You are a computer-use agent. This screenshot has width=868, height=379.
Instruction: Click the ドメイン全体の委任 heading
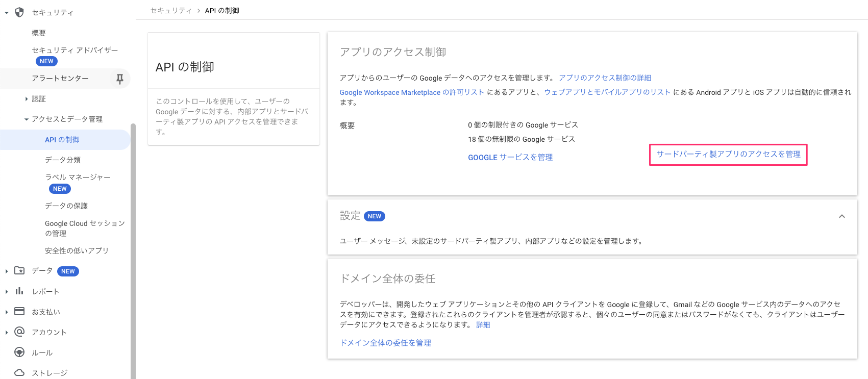click(388, 279)
